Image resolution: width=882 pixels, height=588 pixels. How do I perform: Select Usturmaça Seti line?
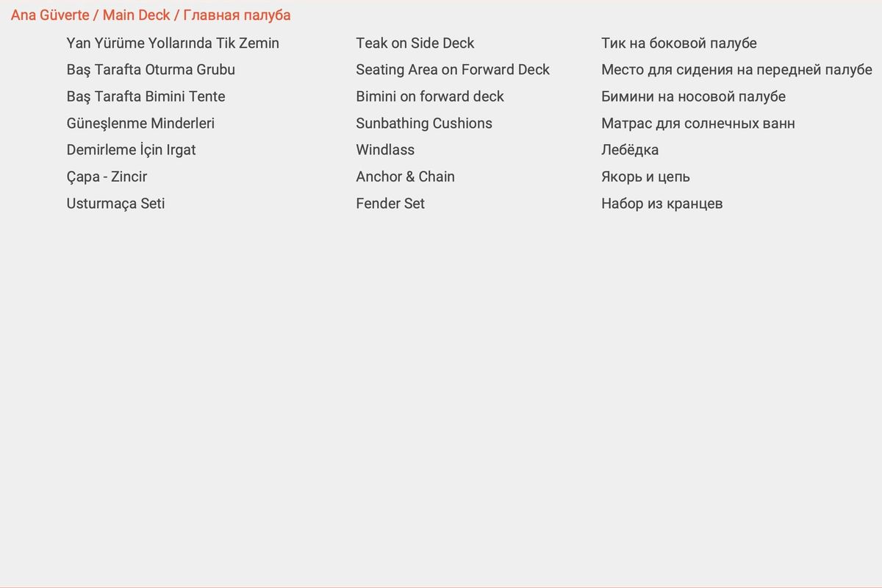pos(115,204)
